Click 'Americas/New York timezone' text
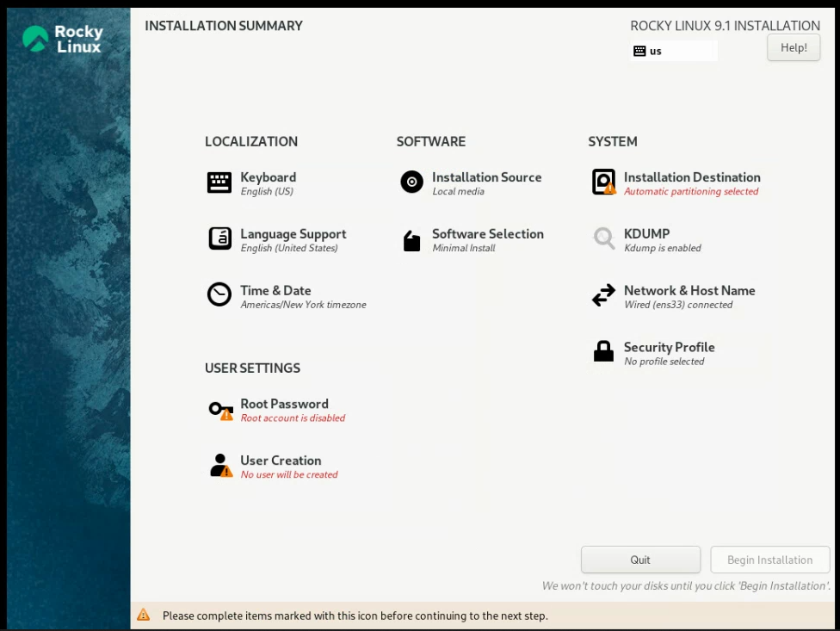The height and width of the screenshot is (631, 840). pos(303,305)
